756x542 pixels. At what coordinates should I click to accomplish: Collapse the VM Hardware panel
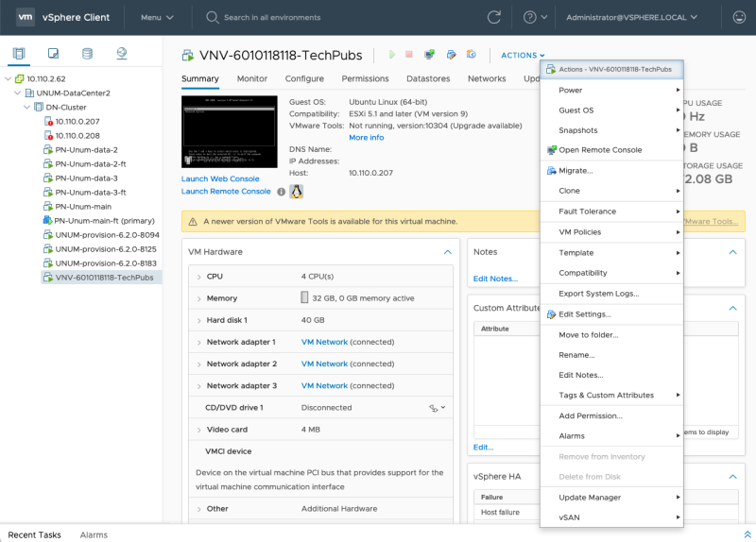(447, 252)
